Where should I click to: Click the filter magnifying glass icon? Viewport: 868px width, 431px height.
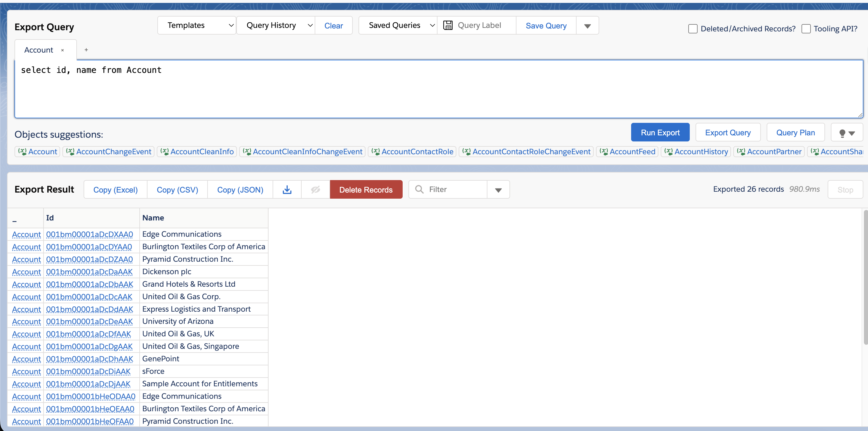(x=419, y=189)
